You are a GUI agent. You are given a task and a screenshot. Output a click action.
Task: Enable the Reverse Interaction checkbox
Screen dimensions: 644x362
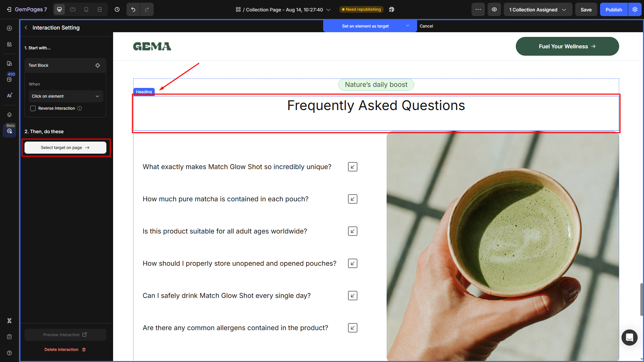[x=33, y=108]
